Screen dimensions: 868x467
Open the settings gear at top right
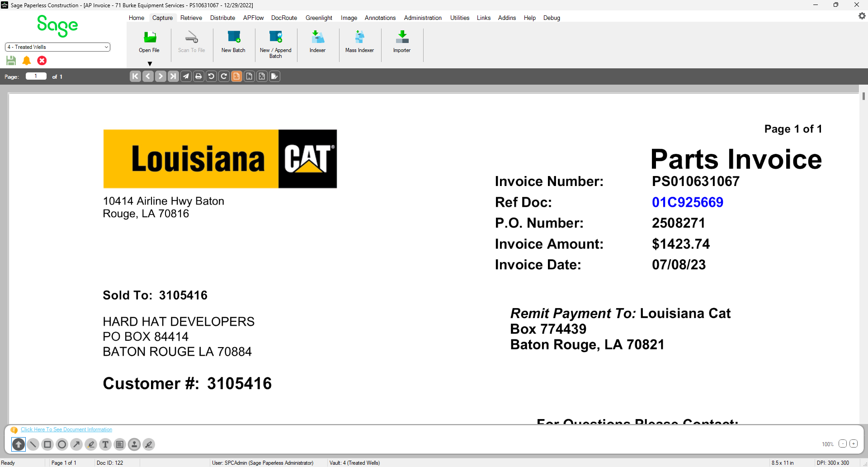coord(862,16)
